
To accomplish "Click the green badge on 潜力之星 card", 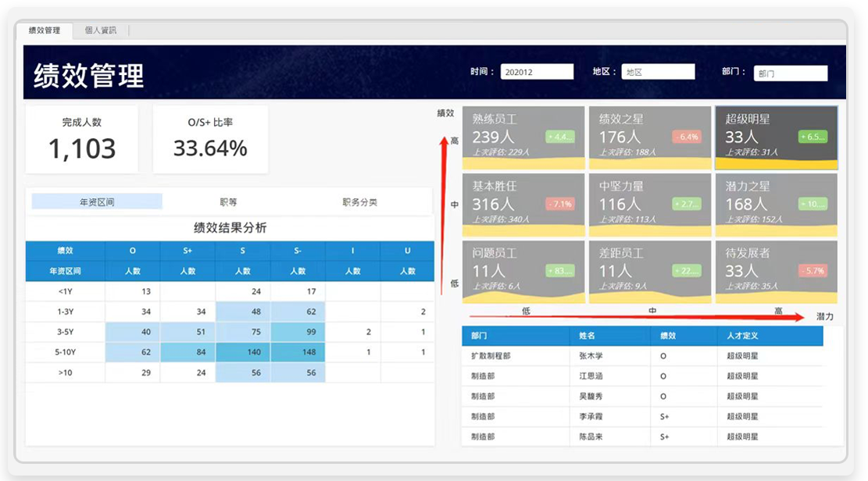I will pos(813,205).
